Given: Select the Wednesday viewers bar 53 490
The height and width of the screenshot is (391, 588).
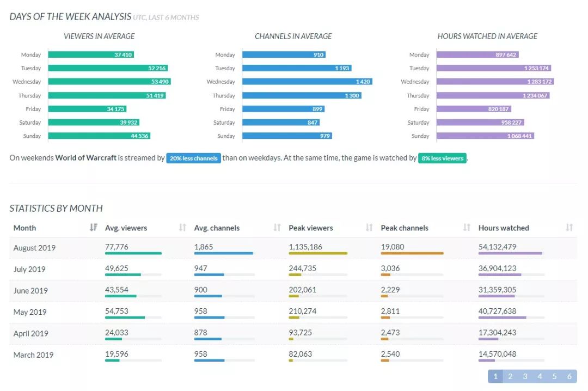Looking at the screenshot, I should [x=109, y=82].
